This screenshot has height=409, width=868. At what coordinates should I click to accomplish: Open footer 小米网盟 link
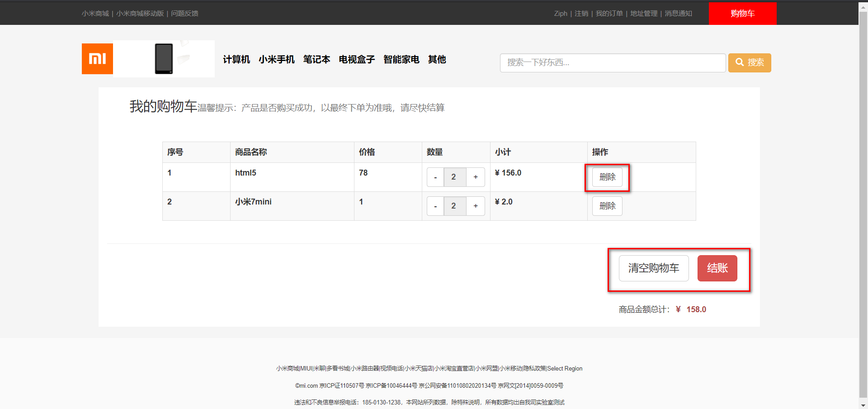486,369
